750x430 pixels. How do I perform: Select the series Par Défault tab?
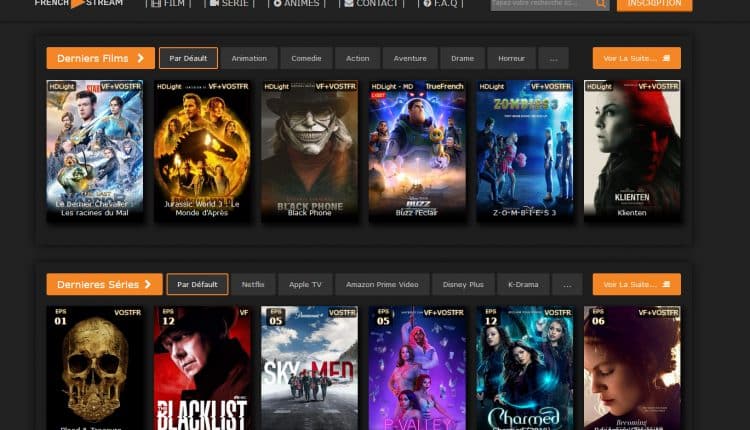pyautogui.click(x=197, y=284)
